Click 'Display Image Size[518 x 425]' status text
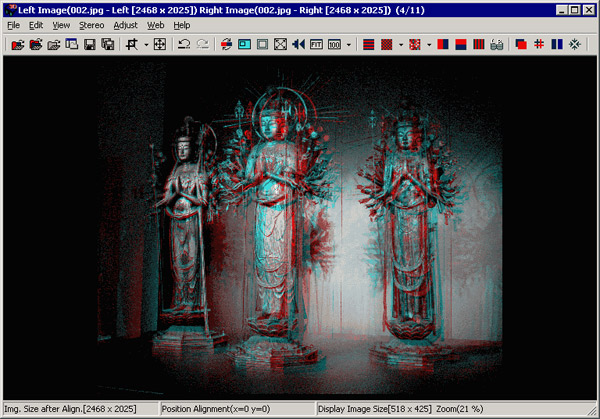The height and width of the screenshot is (419, 600). click(x=375, y=409)
